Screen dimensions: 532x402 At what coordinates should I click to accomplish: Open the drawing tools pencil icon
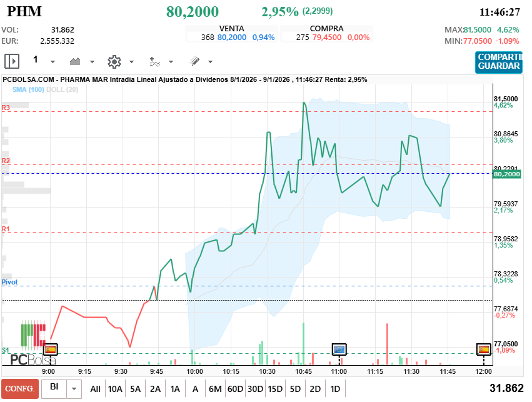click(x=194, y=61)
